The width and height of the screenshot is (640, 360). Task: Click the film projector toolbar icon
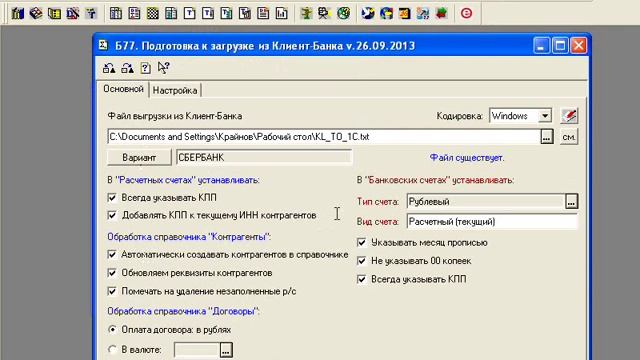[x=324, y=13]
